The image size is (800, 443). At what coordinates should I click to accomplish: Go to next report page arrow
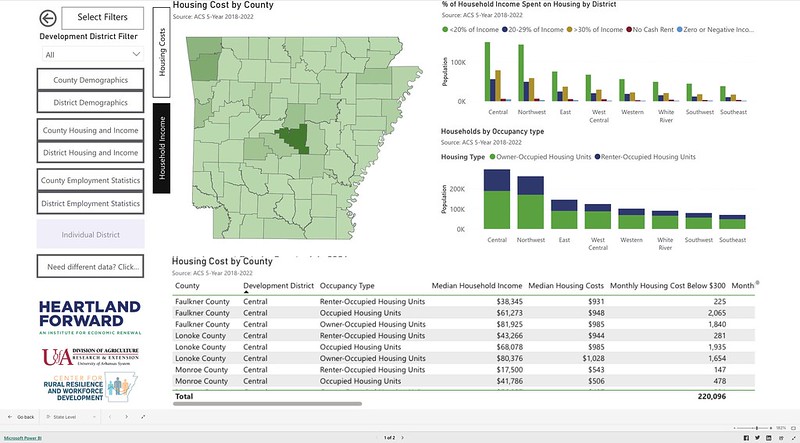(403, 437)
